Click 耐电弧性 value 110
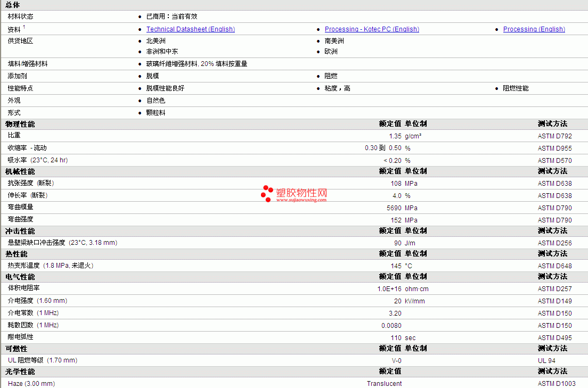588x388 pixels. coord(396,338)
